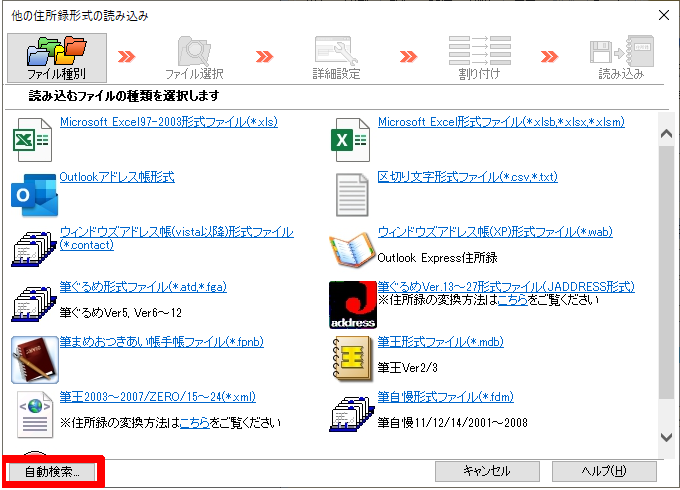680x490 pixels.
Task: Click the delimited text file document icon
Action: coord(352,195)
